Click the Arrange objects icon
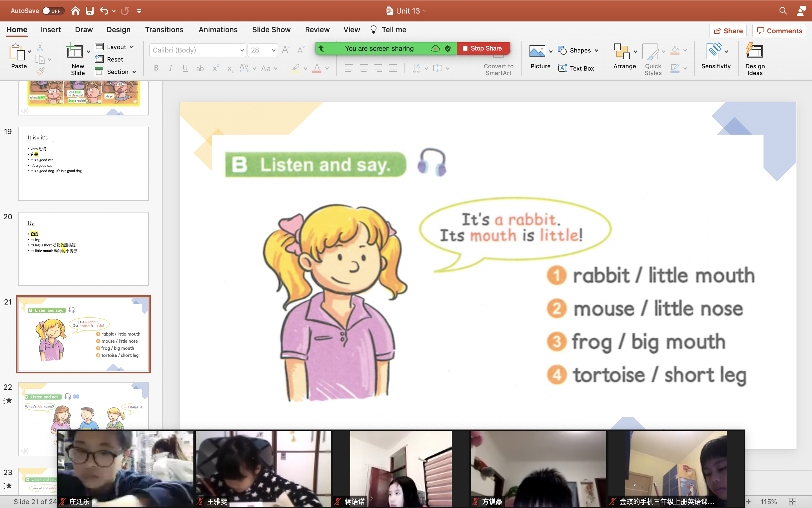This screenshot has height=508, width=812. 625,56
